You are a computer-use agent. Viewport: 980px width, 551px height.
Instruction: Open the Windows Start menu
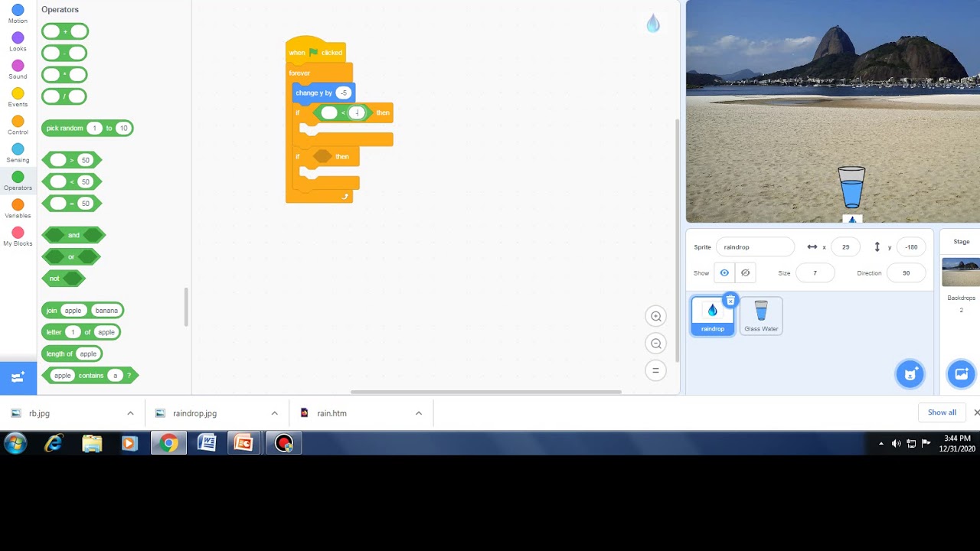click(x=15, y=443)
